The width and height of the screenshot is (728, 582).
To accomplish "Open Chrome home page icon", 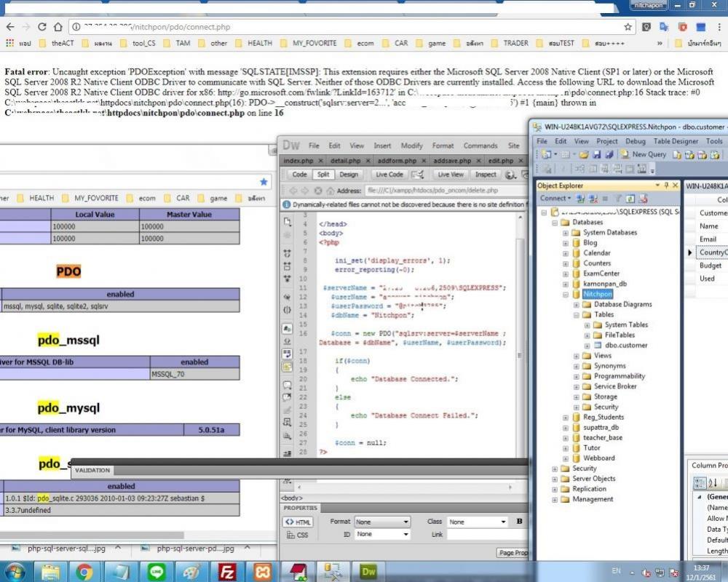I will [58, 27].
